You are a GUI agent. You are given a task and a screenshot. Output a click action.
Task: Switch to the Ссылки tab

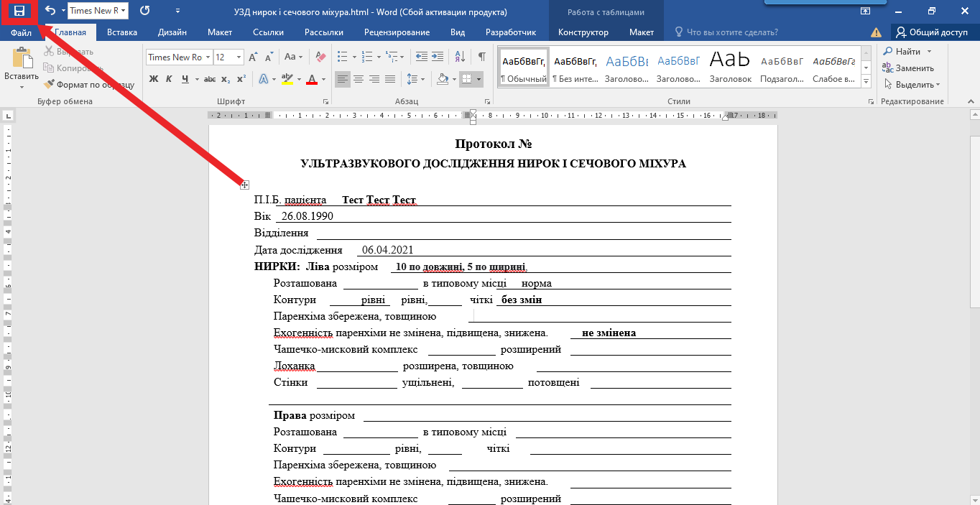pos(268,32)
